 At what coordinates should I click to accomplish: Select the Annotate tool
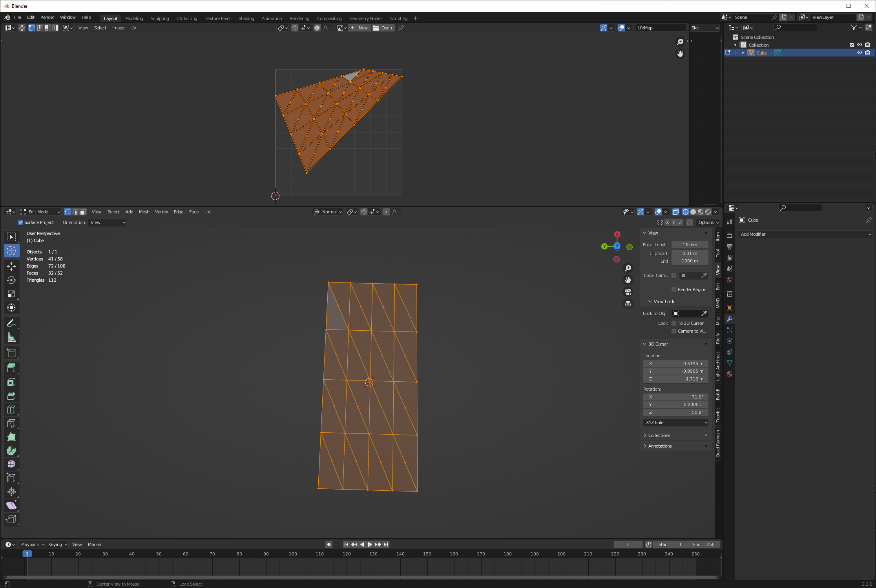tap(11, 324)
